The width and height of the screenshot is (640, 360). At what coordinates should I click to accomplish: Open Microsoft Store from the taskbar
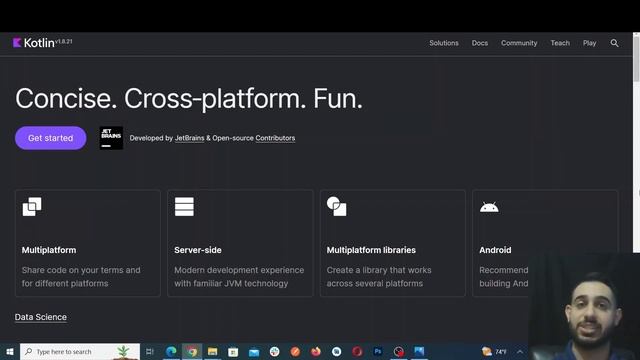233,351
